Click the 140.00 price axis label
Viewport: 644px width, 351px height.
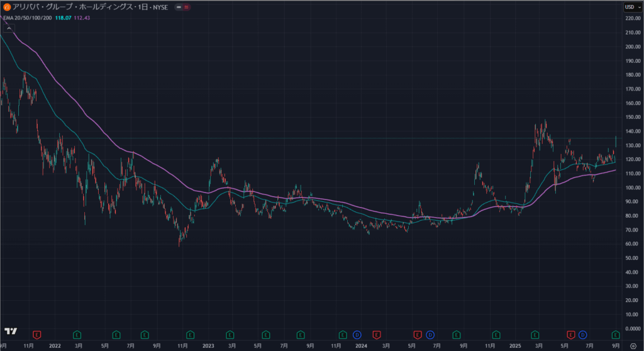(633, 131)
